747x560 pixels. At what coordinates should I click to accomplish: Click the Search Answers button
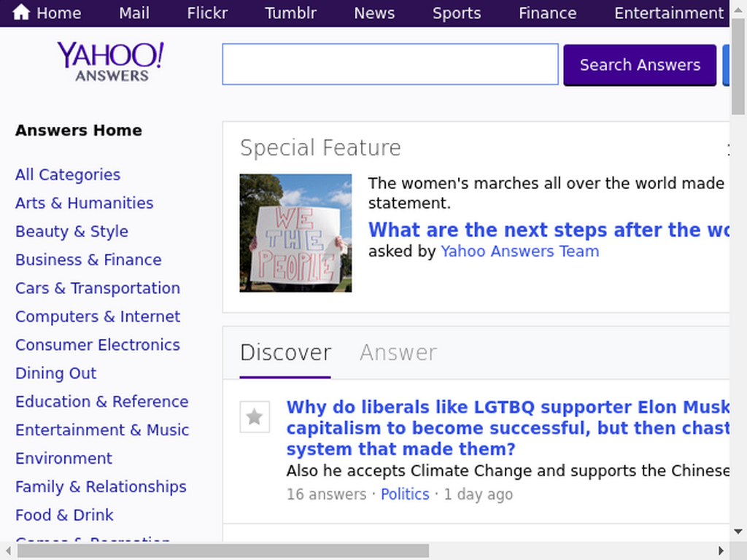pos(640,65)
